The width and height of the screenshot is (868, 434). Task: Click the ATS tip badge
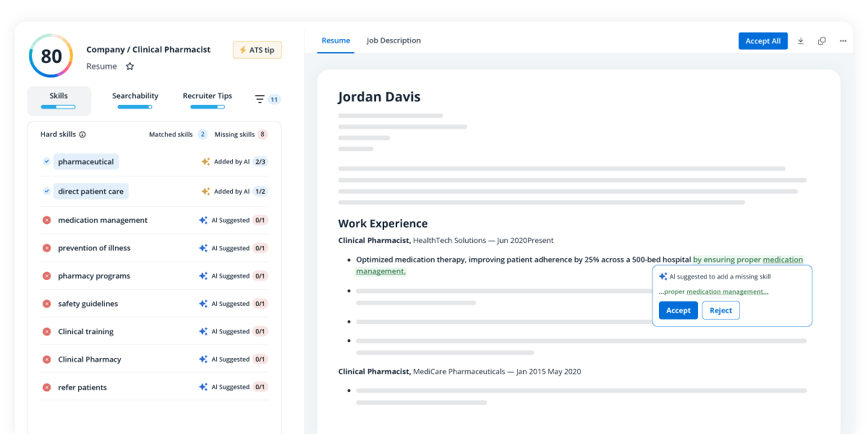click(x=258, y=50)
